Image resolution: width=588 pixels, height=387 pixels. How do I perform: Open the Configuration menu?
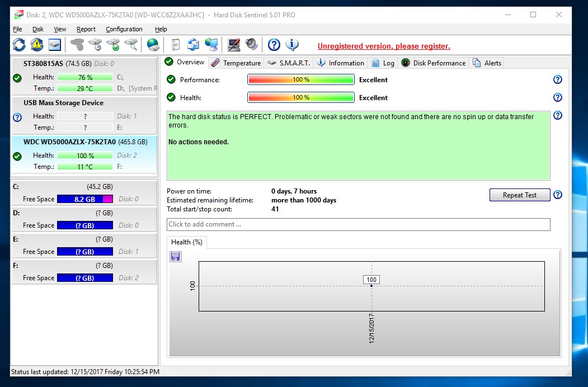tap(124, 29)
